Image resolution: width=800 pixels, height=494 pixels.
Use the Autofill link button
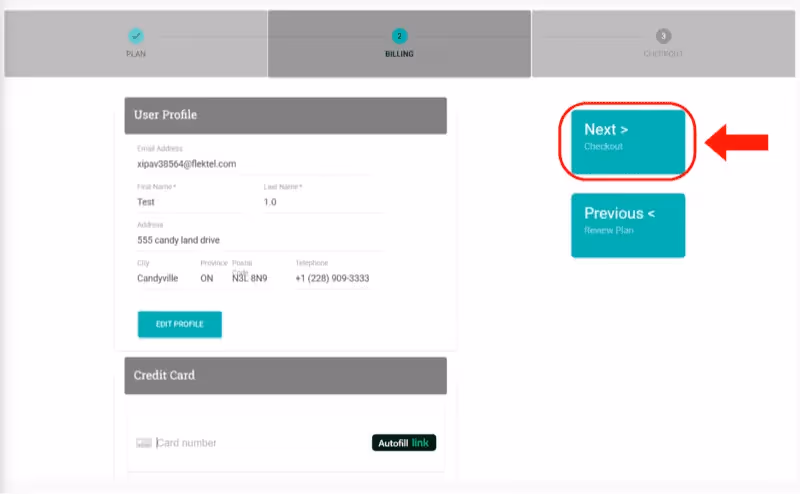coord(404,443)
